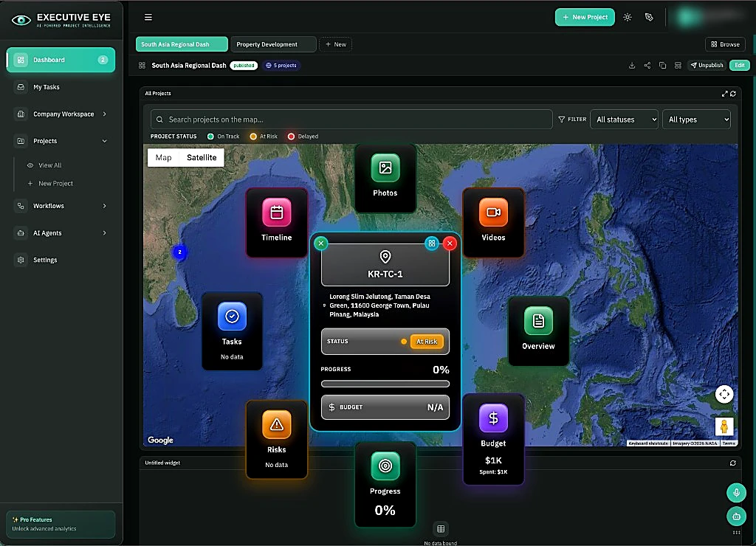Click the share dashboard icon
The width and height of the screenshot is (756, 546).
647,66
